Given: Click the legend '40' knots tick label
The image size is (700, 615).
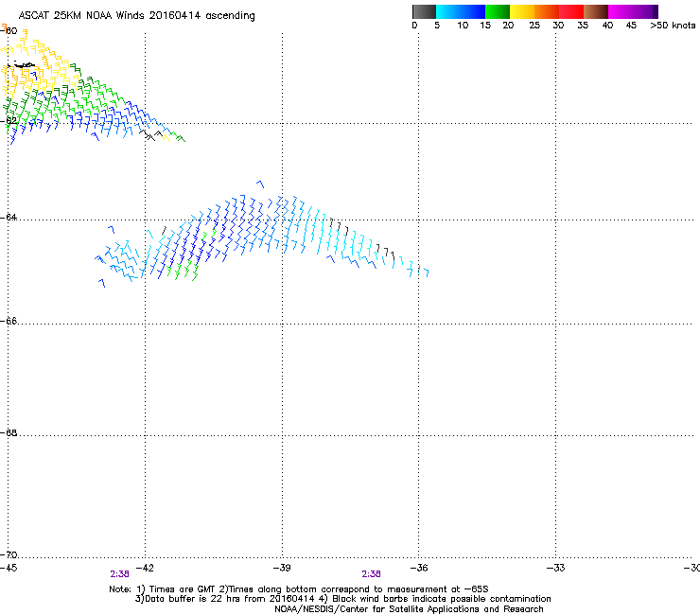Looking at the screenshot, I should pyautogui.click(x=607, y=26).
